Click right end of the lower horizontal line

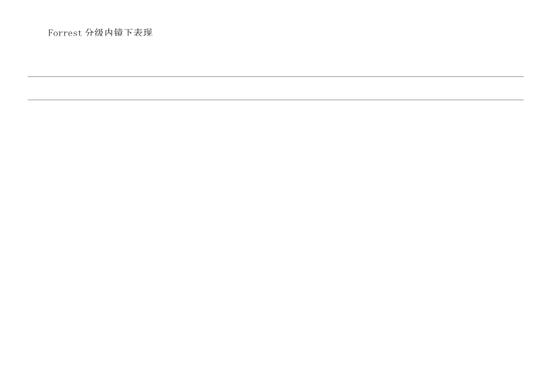[523, 100]
